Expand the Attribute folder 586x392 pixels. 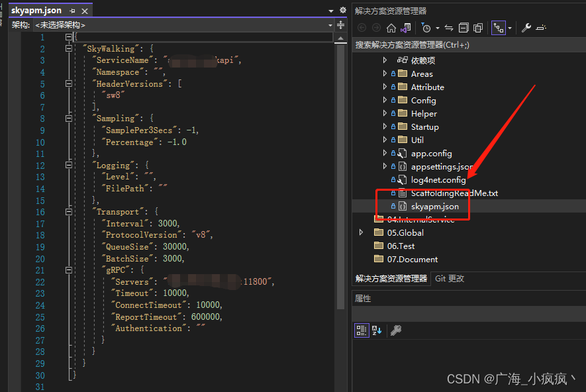click(385, 87)
